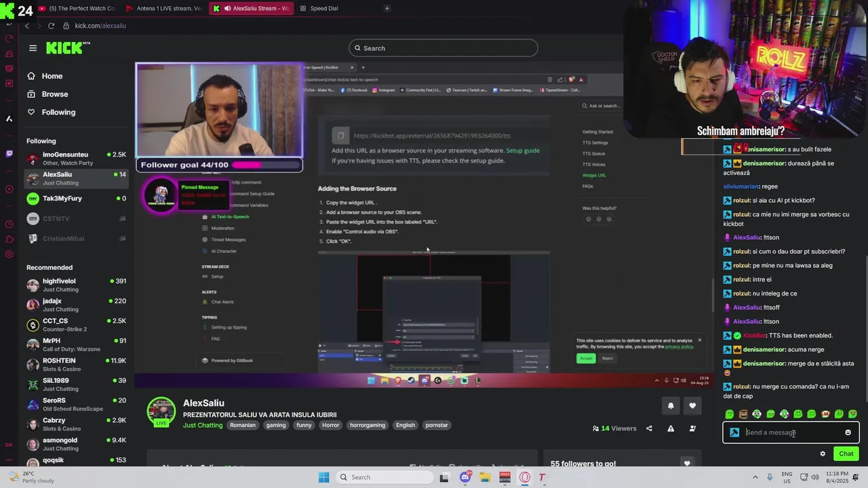Open recommended channel jadajx
The image size is (868, 488).
[76, 305]
